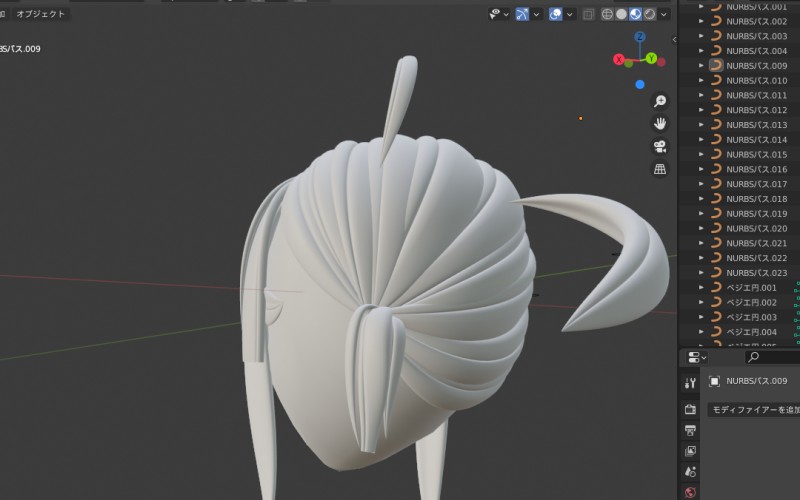Viewport: 800px width, 500px height.
Task: Click the selectability and visibility eye-cursor icon
Action: [494, 14]
